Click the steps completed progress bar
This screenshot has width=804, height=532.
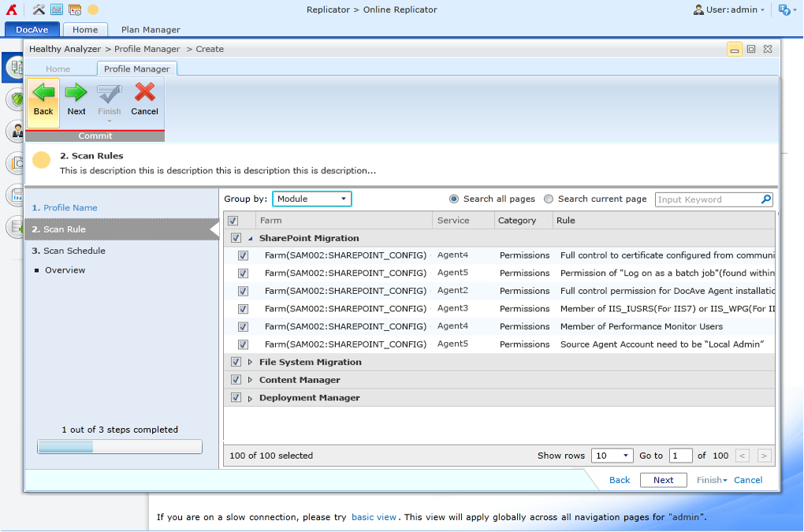(120, 447)
